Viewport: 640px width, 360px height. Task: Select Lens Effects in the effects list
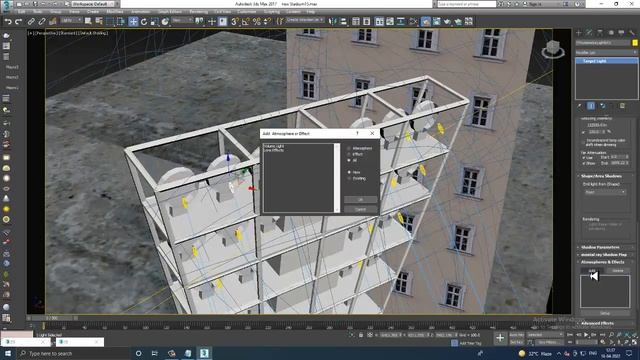[x=274, y=150]
